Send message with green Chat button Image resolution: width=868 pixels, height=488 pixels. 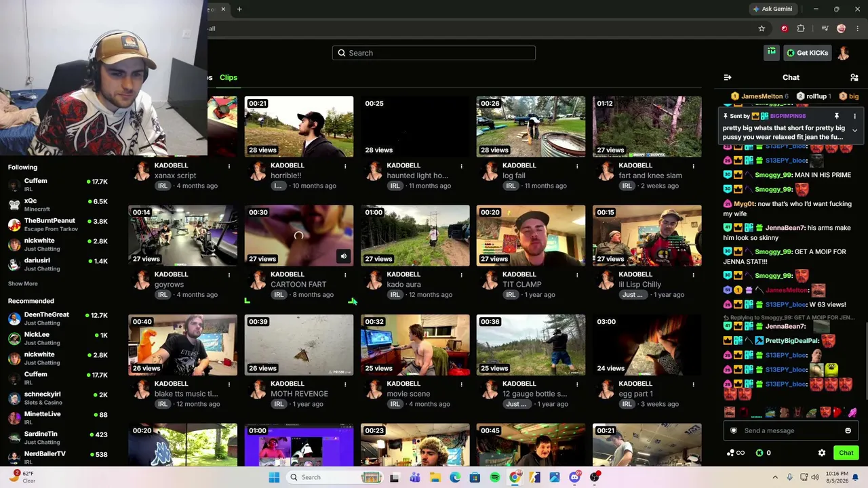(x=846, y=453)
